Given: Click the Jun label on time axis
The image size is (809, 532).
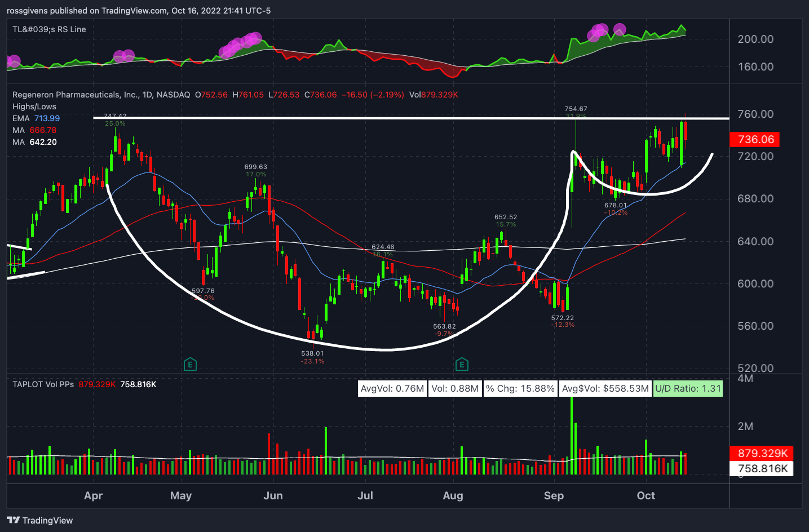Looking at the screenshot, I should click(273, 495).
